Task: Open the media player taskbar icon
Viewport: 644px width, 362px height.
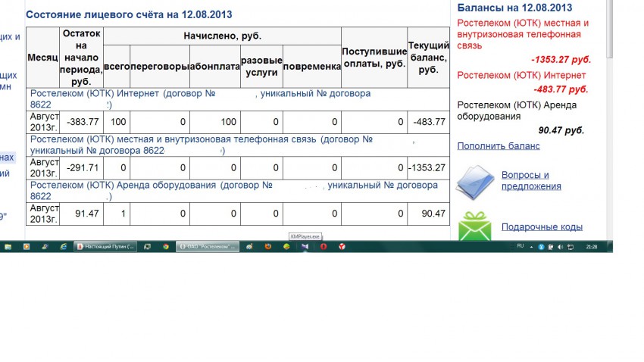Action: (27, 247)
